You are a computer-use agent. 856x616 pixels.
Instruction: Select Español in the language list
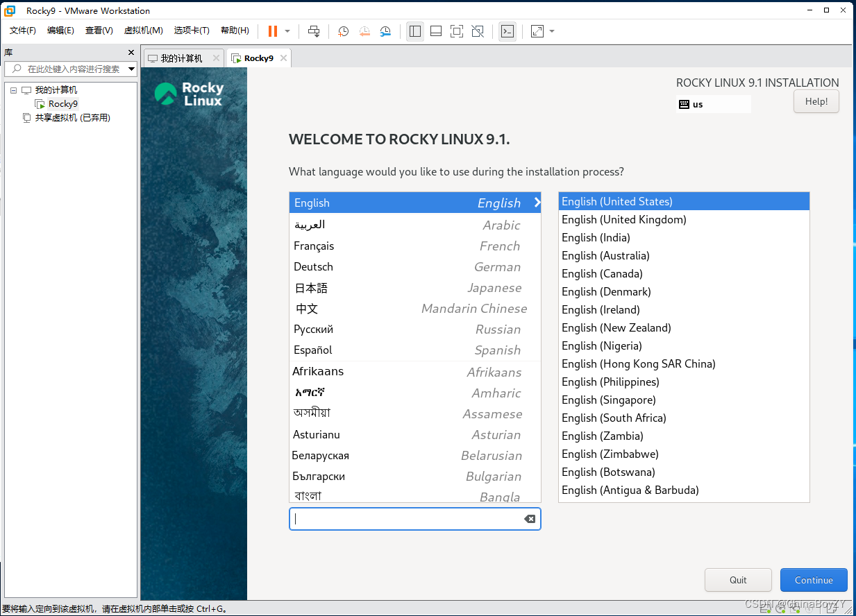415,350
